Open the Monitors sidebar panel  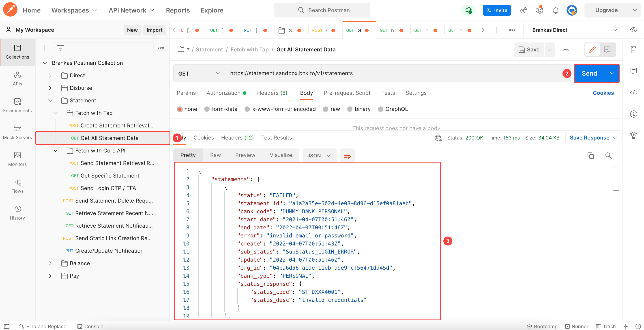[x=17, y=159]
